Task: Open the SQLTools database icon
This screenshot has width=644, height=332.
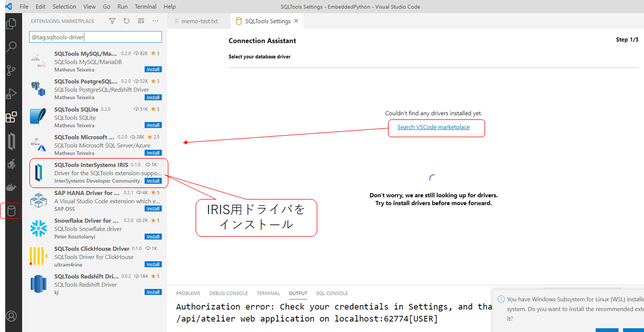Action: (11, 211)
